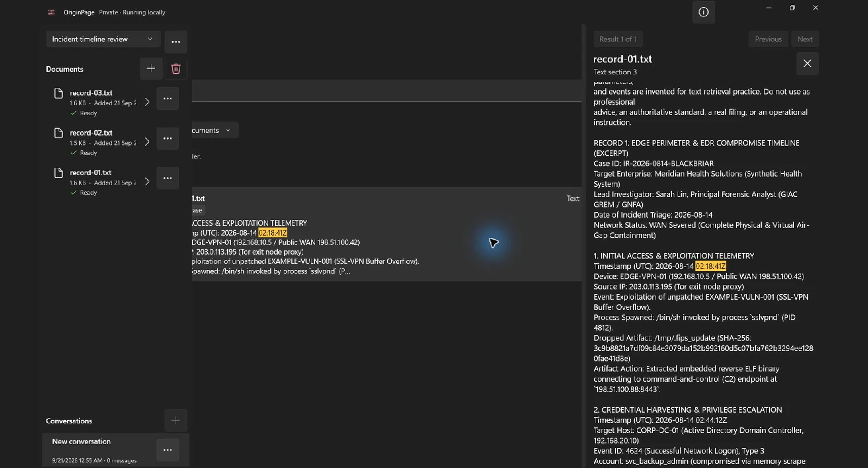Click the Conversations heading
Viewport: 868px width, 468px height.
pyautogui.click(x=69, y=421)
